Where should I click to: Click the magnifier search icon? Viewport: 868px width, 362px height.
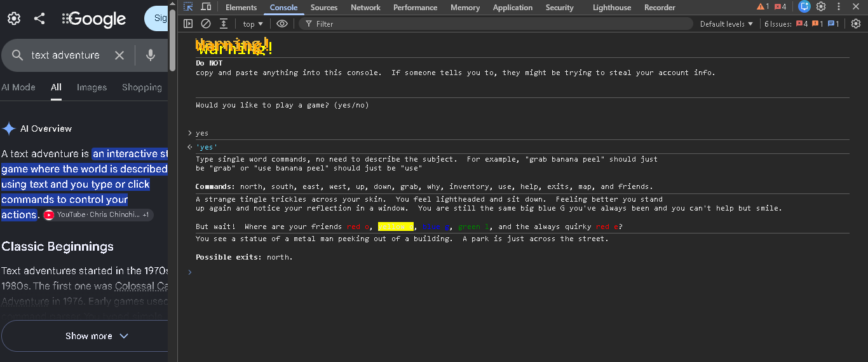point(18,55)
